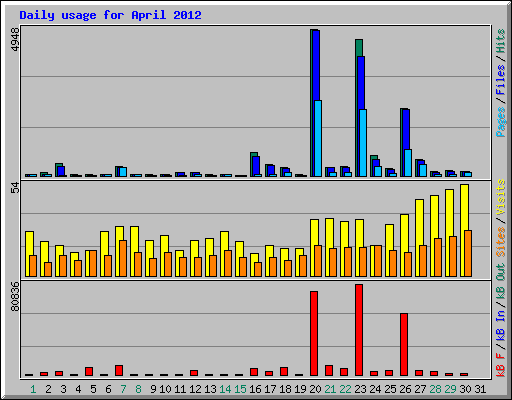This screenshot has width=512, height=400.
Task: Select day 23 label on the x-axis
Action: pyautogui.click(x=360, y=389)
